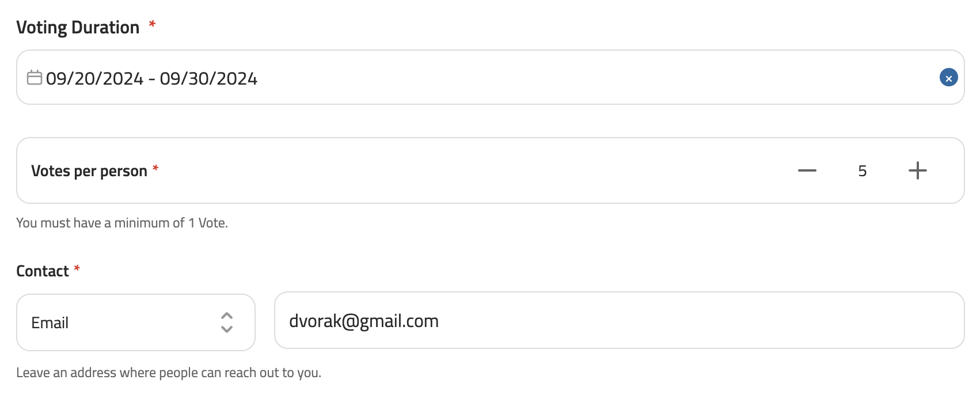Click the Voting Duration label
This screenshot has height=395, width=980.
pyautogui.click(x=78, y=28)
